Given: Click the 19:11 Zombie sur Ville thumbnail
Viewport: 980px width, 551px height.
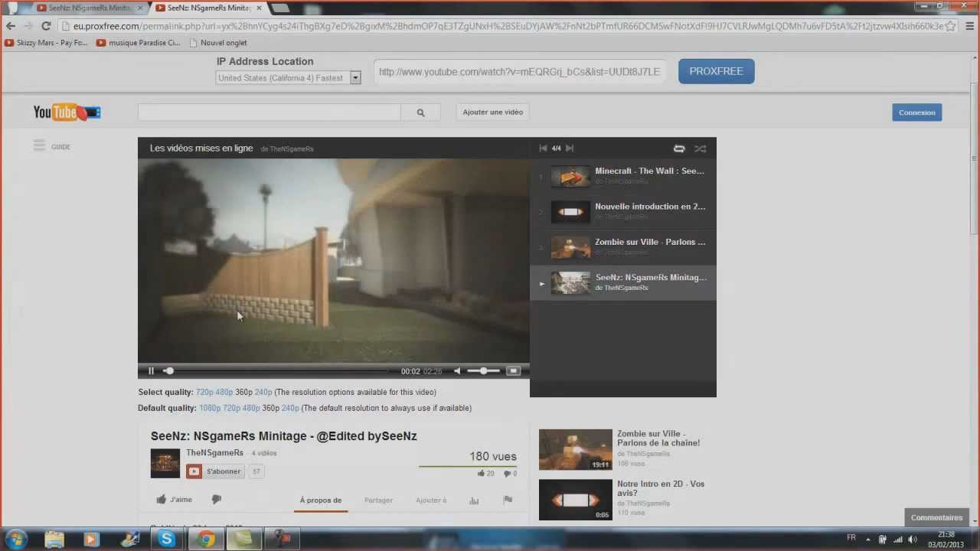Looking at the screenshot, I should tap(576, 449).
